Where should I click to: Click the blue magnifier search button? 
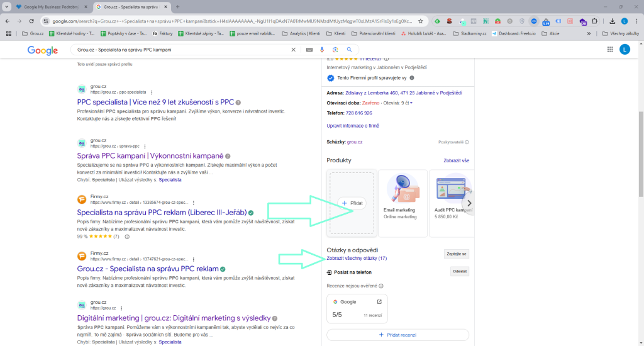[x=349, y=49]
